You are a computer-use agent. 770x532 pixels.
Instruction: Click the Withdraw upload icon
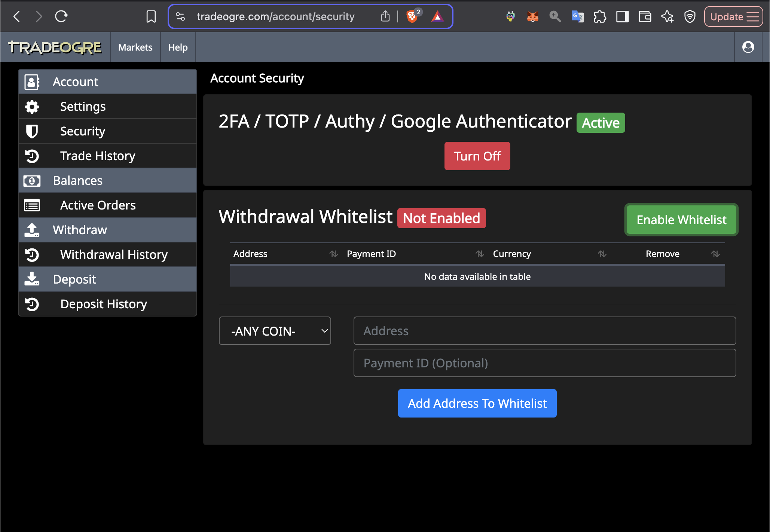click(x=32, y=230)
